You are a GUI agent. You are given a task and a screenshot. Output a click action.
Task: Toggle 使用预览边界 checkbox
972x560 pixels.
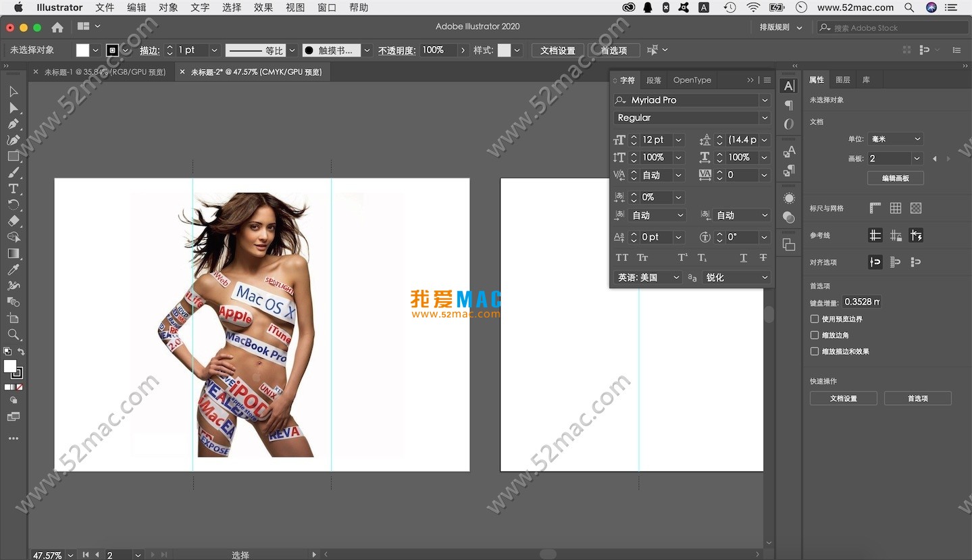(x=814, y=319)
